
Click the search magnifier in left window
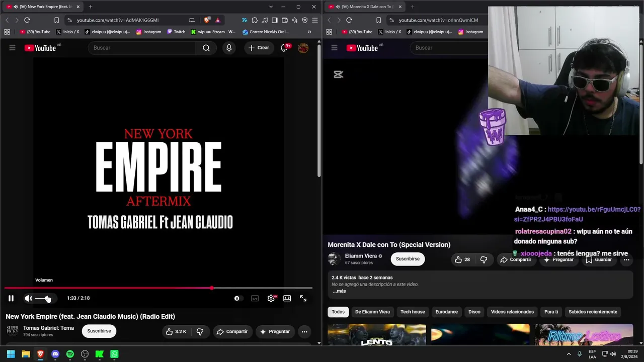206,48
